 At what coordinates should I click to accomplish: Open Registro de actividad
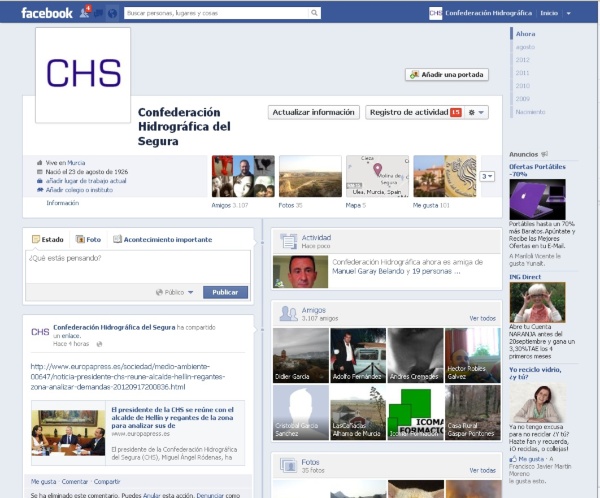[414, 113]
